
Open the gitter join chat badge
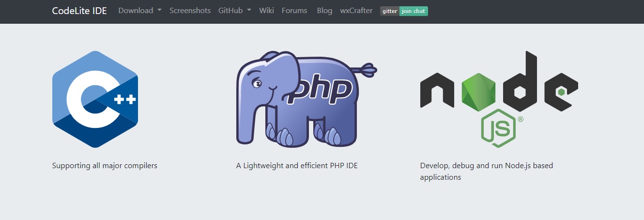pyautogui.click(x=404, y=11)
